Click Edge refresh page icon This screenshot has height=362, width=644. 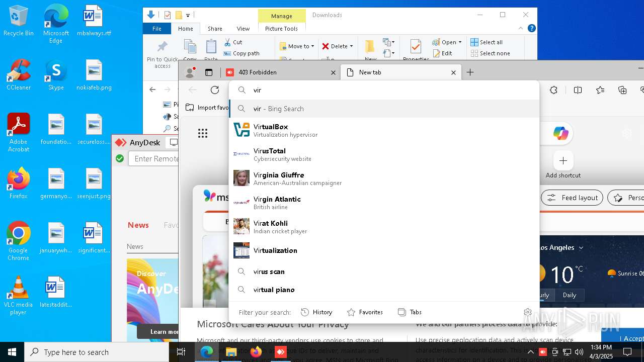pos(215,90)
